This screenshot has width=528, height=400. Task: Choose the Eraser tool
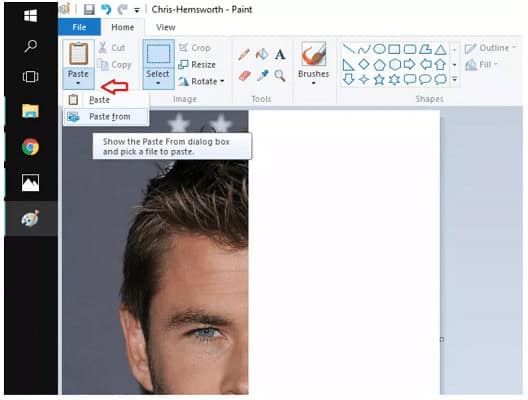[244, 75]
